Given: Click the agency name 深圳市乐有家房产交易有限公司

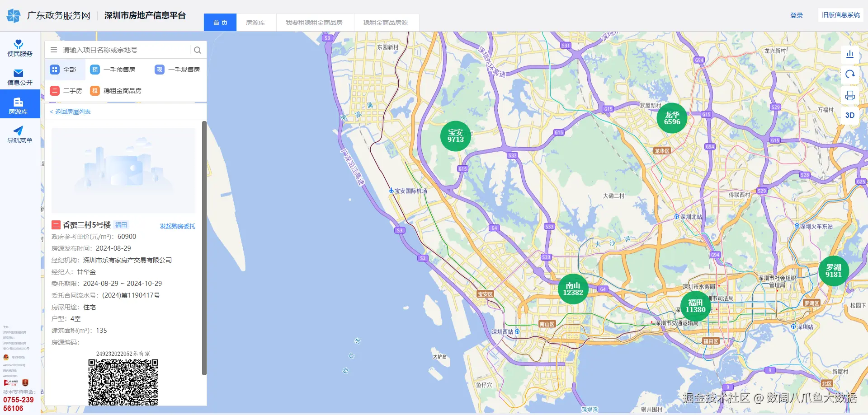Looking at the screenshot, I should (127, 260).
